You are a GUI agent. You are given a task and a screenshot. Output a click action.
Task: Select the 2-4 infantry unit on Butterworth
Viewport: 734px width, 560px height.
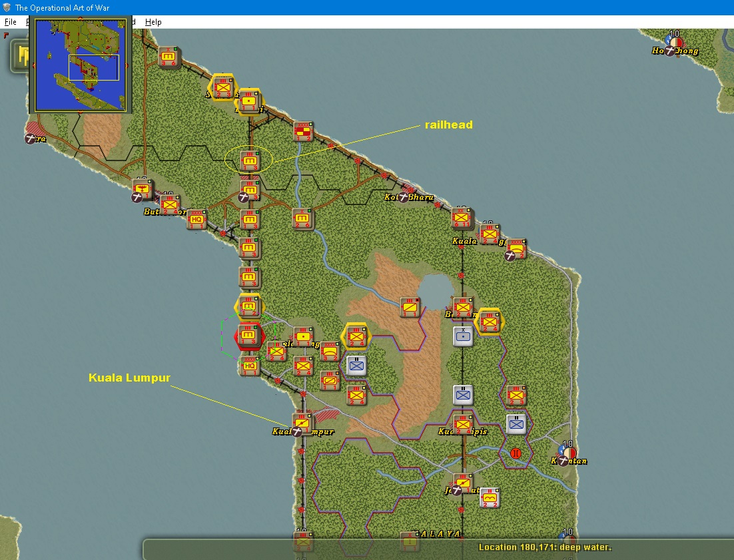point(170,204)
